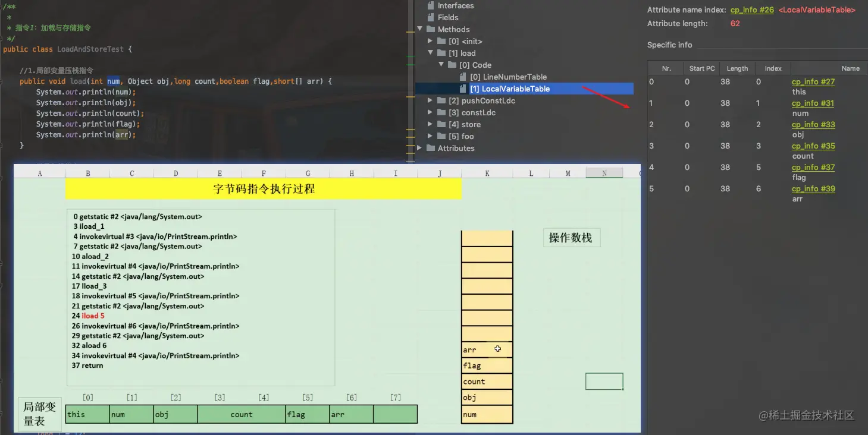This screenshot has width=868, height=435.
Task: Collapse the [0] Code node
Action: (x=441, y=65)
